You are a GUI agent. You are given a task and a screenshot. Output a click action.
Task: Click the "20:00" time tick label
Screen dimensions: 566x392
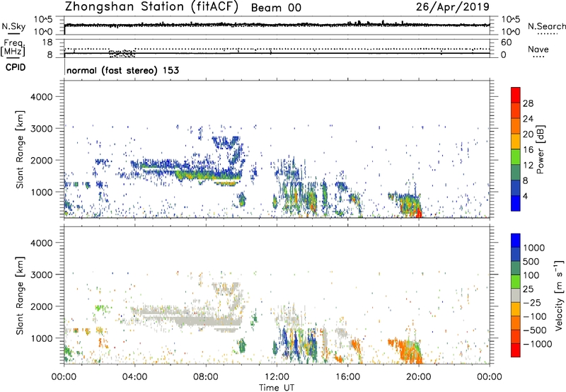point(419,377)
